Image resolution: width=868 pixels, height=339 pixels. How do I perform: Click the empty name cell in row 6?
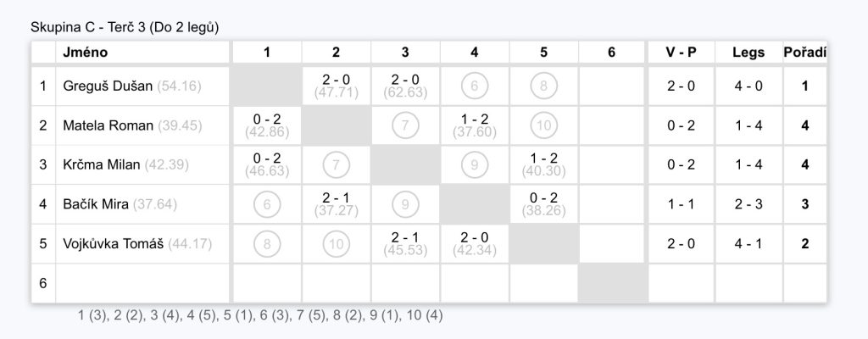pyautogui.click(x=142, y=283)
